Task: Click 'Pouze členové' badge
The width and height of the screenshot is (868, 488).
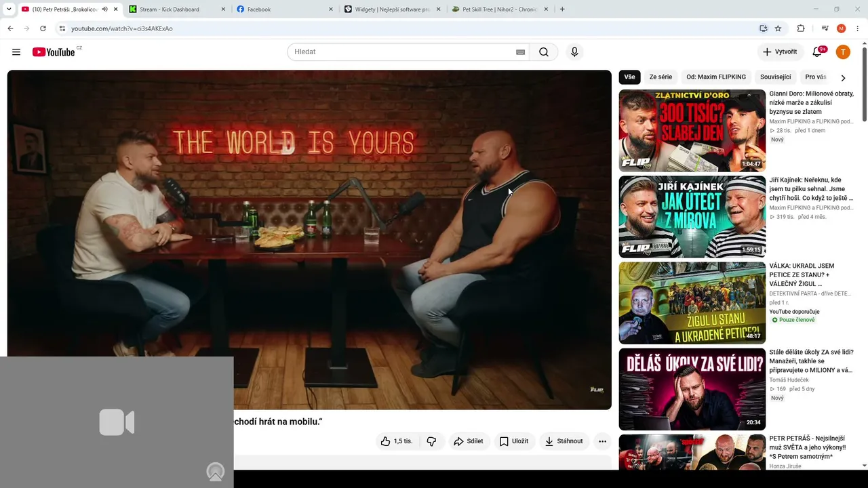Action: click(x=793, y=320)
